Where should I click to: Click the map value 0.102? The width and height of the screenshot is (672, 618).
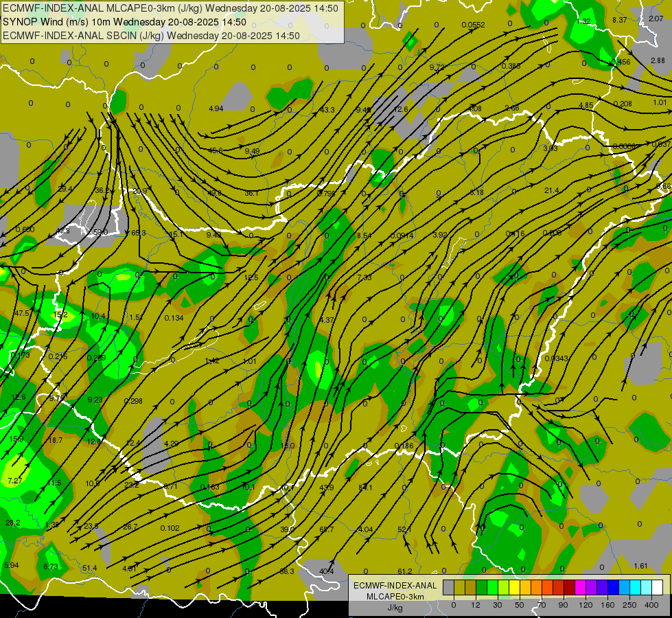(x=170, y=528)
